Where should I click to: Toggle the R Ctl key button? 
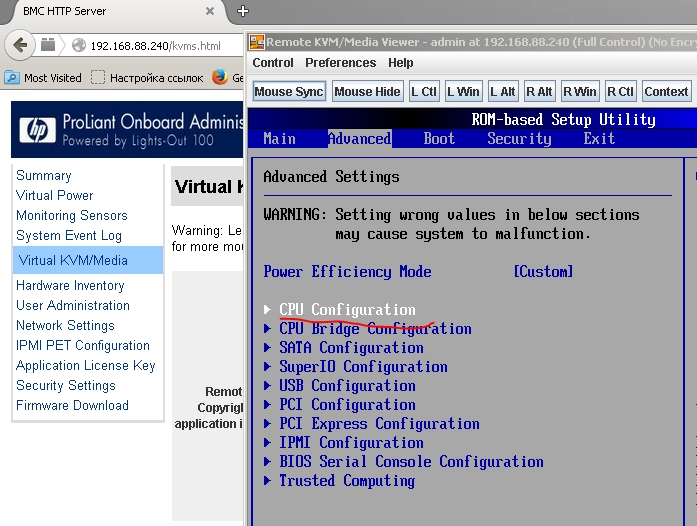pyautogui.click(x=621, y=92)
